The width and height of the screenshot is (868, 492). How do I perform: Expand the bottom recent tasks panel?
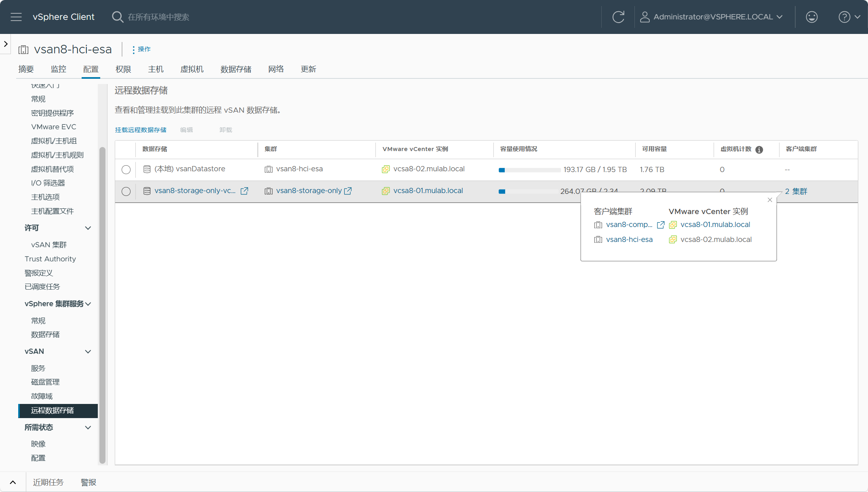pyautogui.click(x=13, y=482)
